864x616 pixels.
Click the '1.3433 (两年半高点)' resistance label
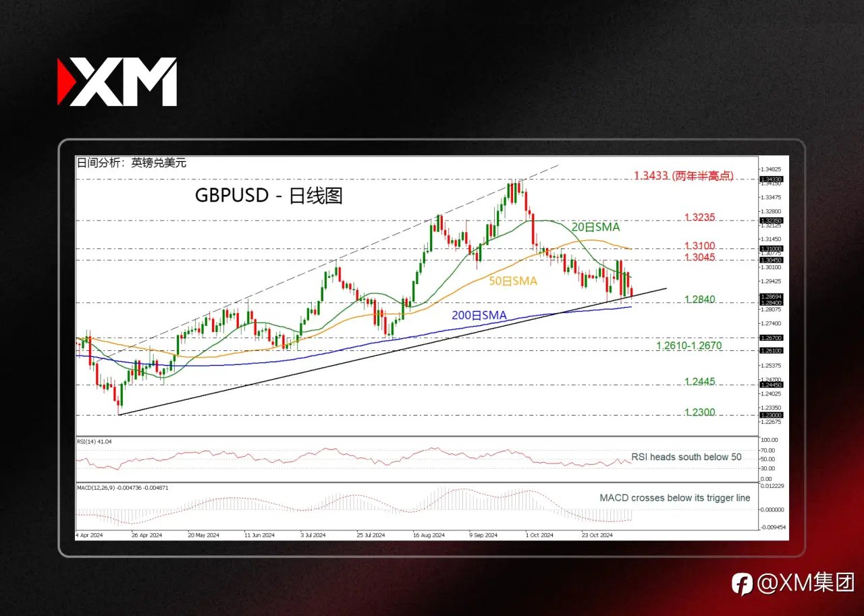click(x=684, y=175)
